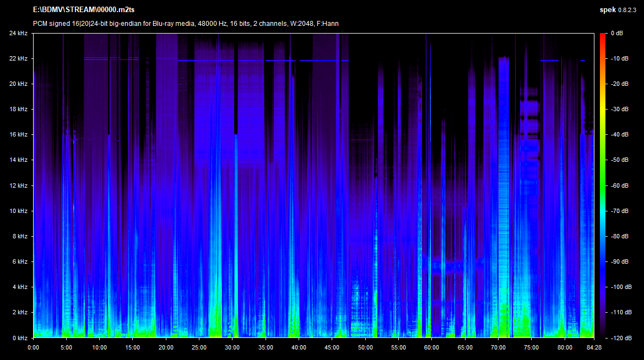
Task: Click the 70:00 time axis marker
Action: pos(498,347)
